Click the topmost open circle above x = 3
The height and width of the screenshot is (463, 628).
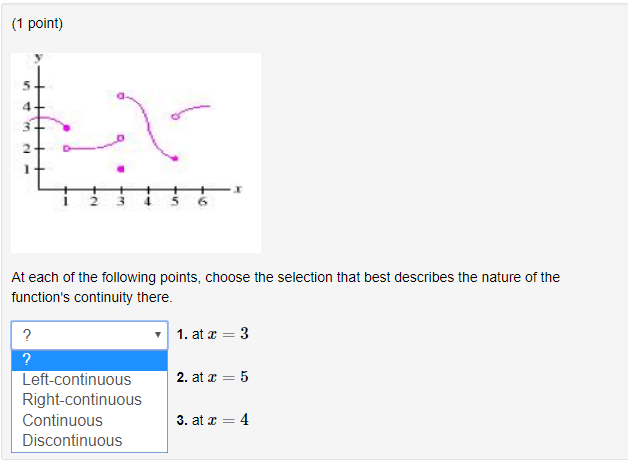point(121,96)
